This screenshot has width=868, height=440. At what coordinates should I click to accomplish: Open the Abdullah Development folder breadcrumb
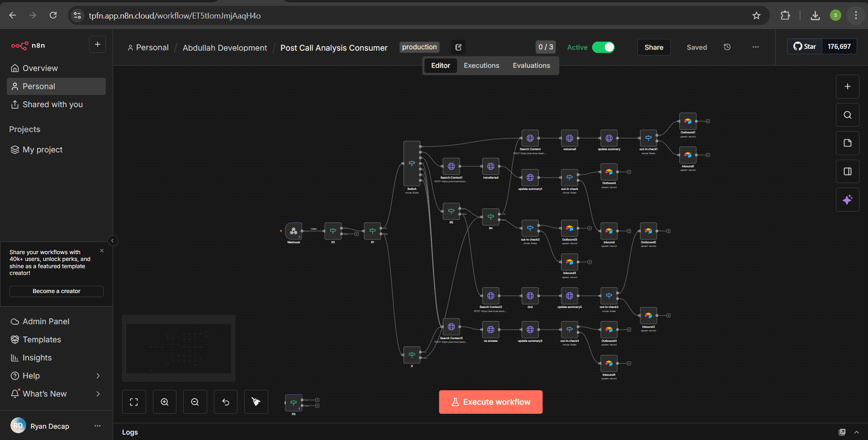(225, 48)
